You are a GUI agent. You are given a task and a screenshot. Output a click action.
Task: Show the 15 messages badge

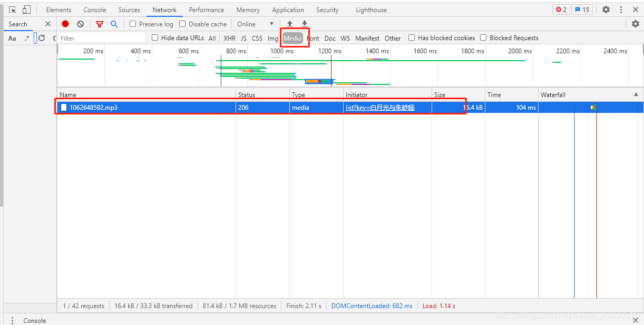click(x=582, y=9)
